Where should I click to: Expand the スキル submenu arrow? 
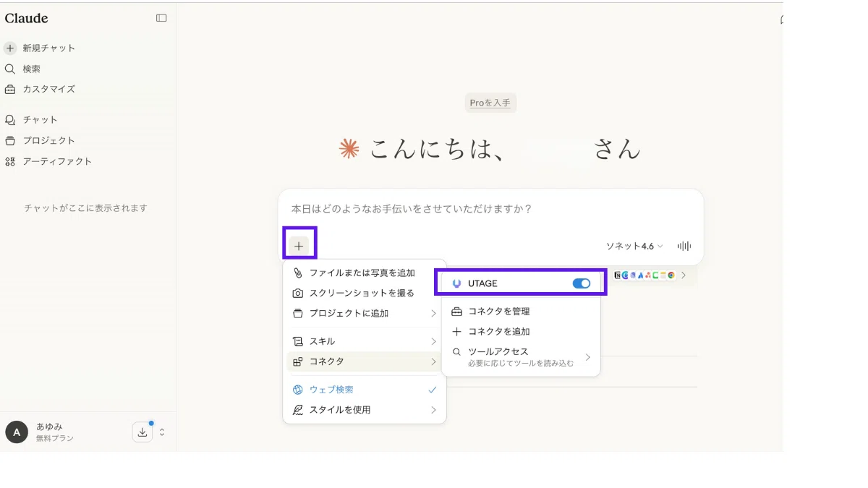[x=433, y=341]
